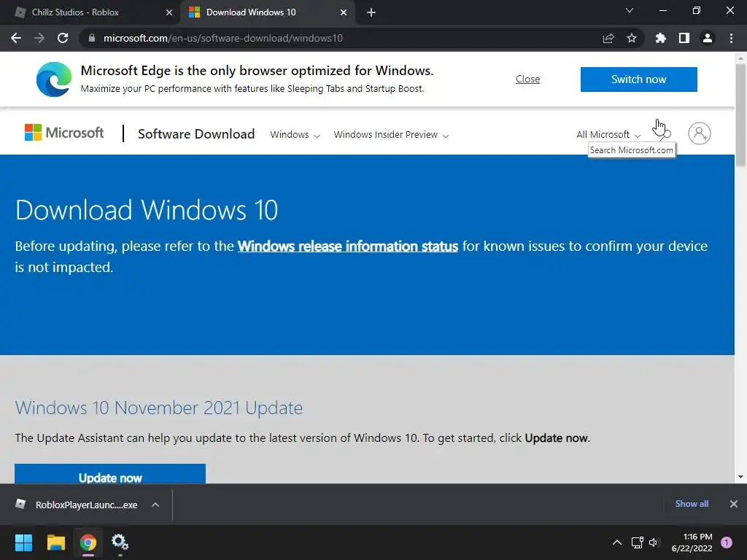The width and height of the screenshot is (747, 560).
Task: Expand Windows Insider Preview dropdown
Action: coord(391,135)
